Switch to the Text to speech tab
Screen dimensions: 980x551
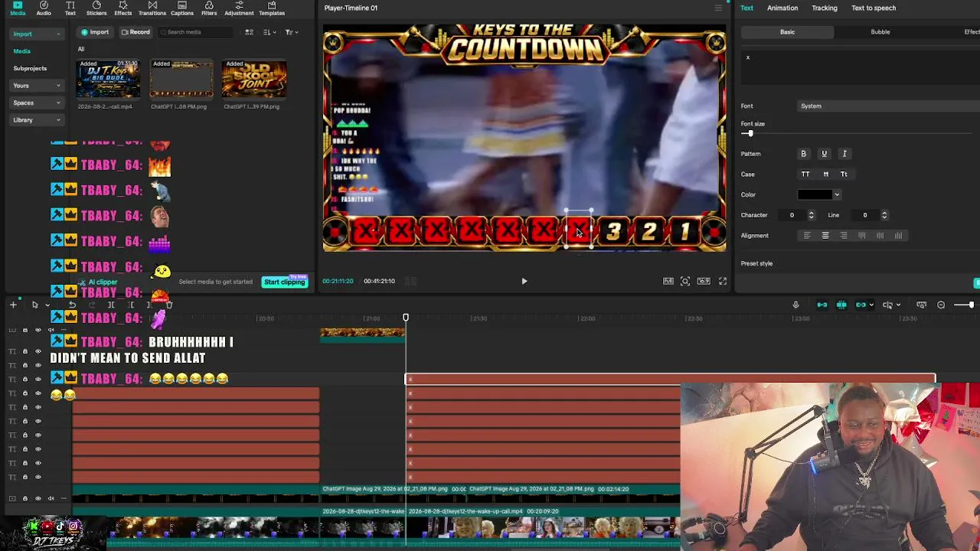(874, 8)
